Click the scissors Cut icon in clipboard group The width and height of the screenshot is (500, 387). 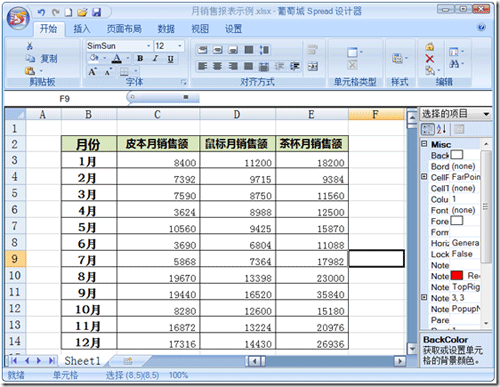point(30,46)
